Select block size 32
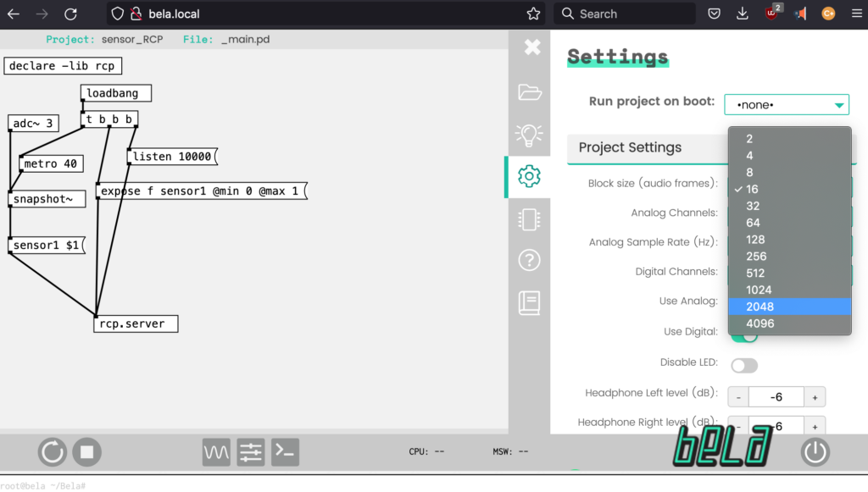Viewport: 868px width, 492px height. pos(790,206)
